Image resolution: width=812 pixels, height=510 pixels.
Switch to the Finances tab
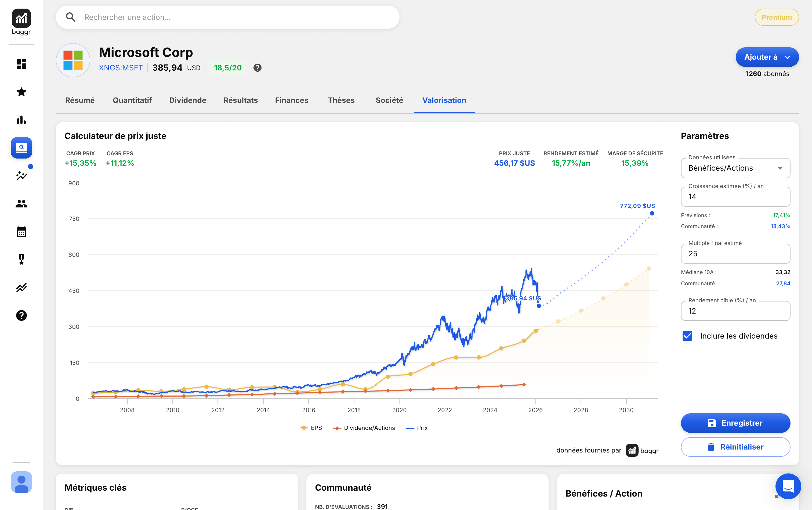[x=291, y=100]
